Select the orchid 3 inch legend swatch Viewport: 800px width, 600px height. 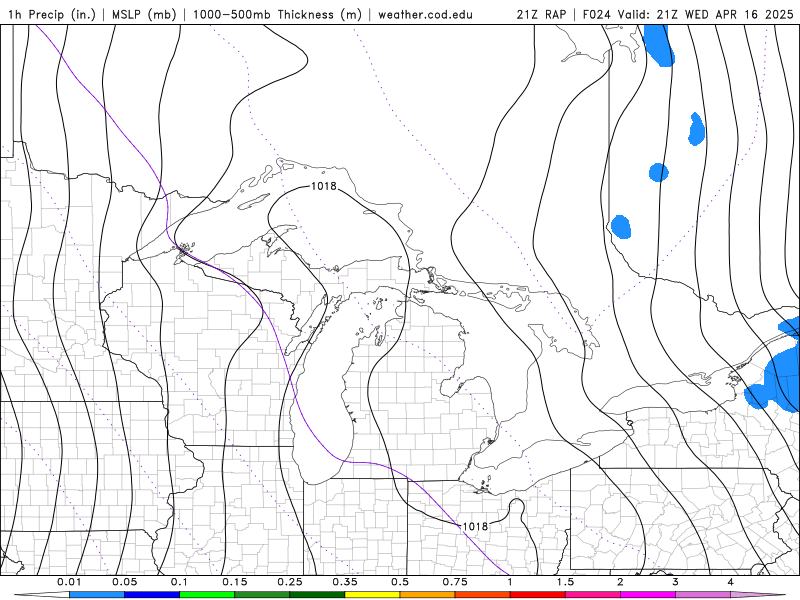[x=703, y=595]
